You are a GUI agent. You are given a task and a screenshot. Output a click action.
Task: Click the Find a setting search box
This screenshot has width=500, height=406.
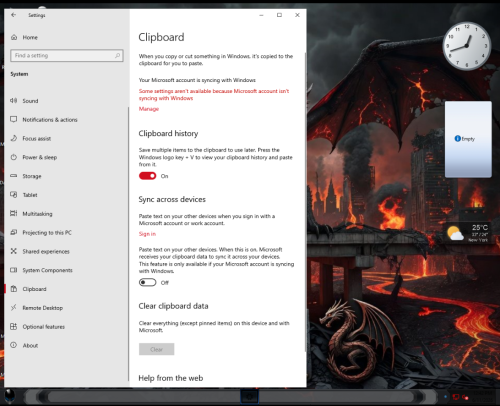[67, 56]
